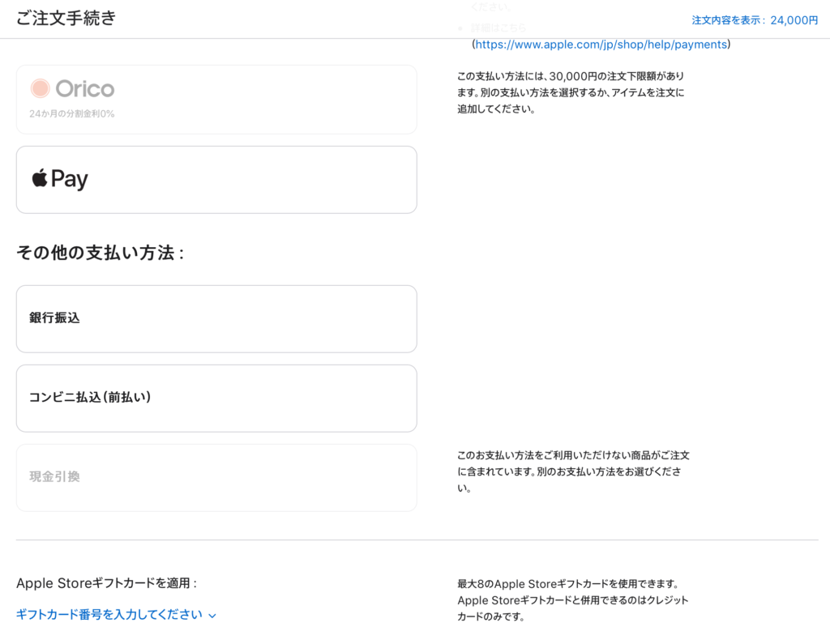Image resolution: width=830 pixels, height=644 pixels.
Task: Click the Apple Storeギフトカードを適用 label
Action: point(107,583)
